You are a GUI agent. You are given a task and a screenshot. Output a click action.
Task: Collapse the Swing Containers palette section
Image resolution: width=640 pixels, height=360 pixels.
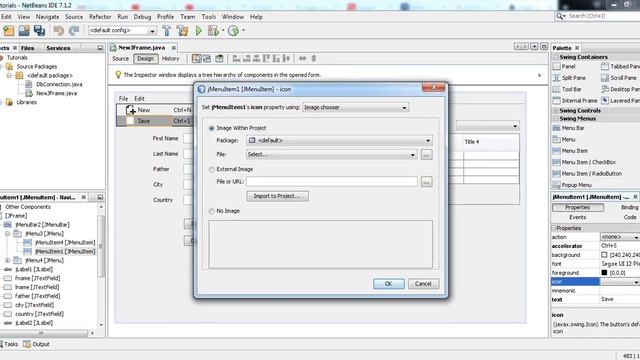coord(556,57)
